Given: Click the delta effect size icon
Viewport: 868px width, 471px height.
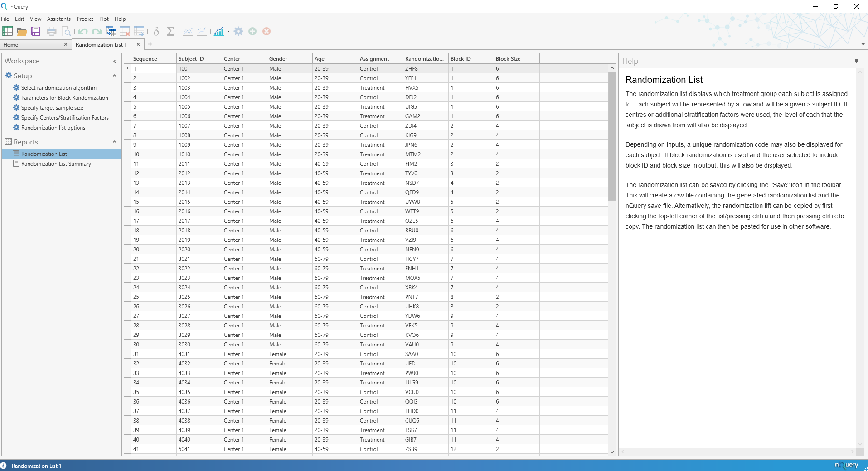Looking at the screenshot, I should click(x=156, y=31).
